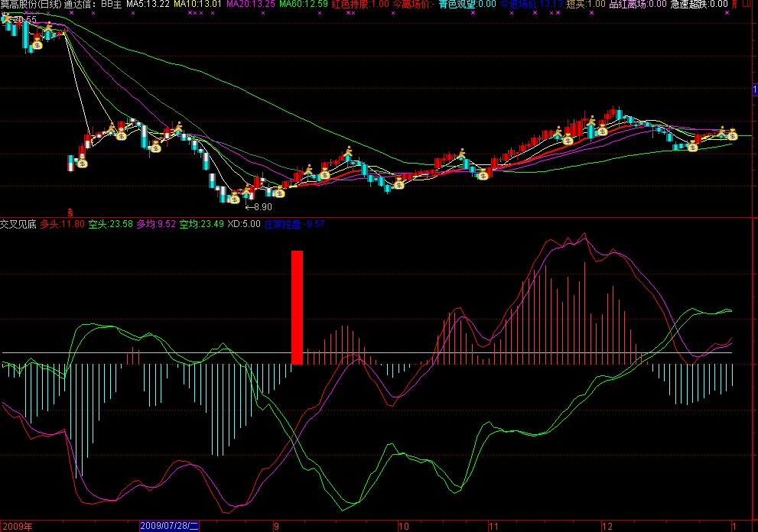The width and height of the screenshot is (758, 532).
Task: Click the money bag icon at chart's right end
Action: (733, 135)
